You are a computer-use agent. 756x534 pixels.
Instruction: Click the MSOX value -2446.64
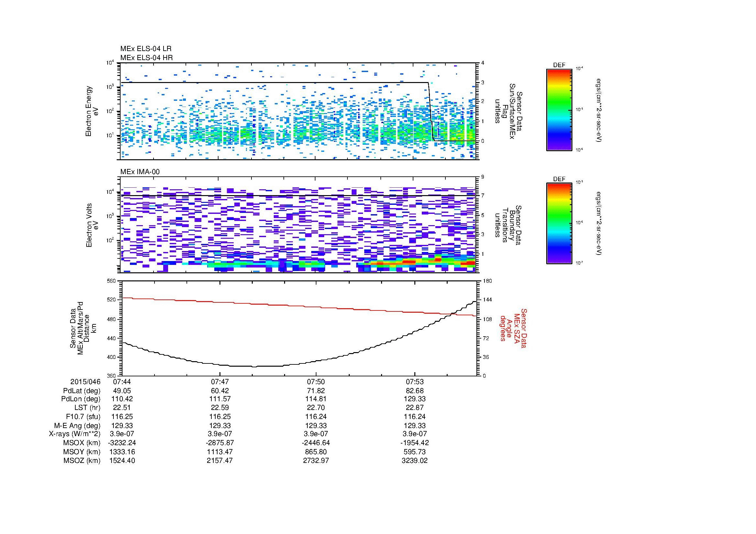click(316, 443)
